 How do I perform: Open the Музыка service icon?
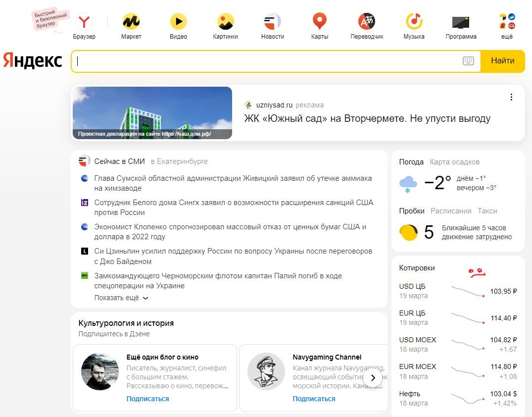pyautogui.click(x=414, y=22)
